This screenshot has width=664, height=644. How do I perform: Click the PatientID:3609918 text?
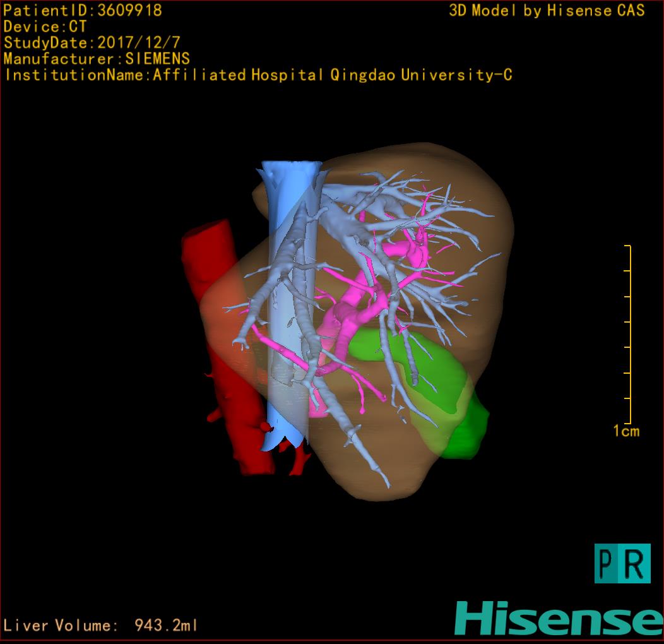click(x=83, y=10)
